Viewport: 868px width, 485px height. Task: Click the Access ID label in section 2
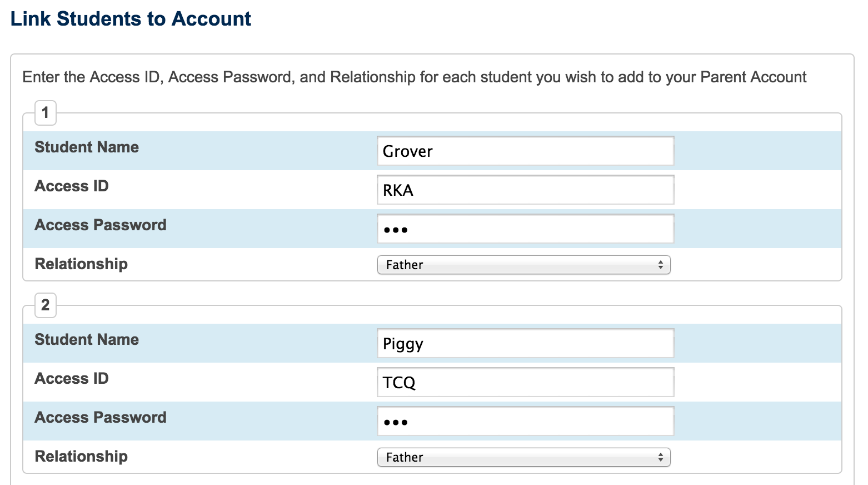(x=72, y=379)
